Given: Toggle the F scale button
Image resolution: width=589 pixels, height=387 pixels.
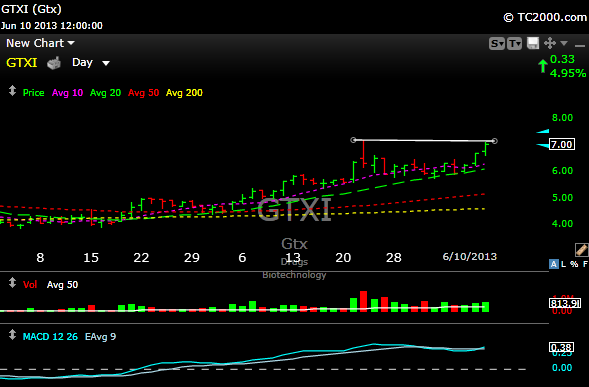Looking at the screenshot, I should point(585,264).
